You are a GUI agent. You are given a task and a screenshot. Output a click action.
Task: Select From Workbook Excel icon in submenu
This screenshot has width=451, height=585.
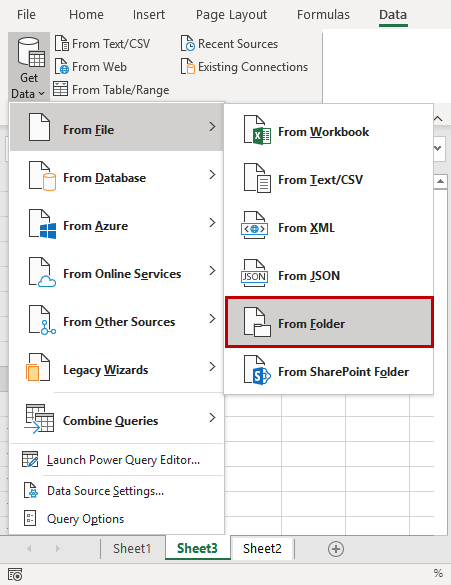tap(257, 130)
